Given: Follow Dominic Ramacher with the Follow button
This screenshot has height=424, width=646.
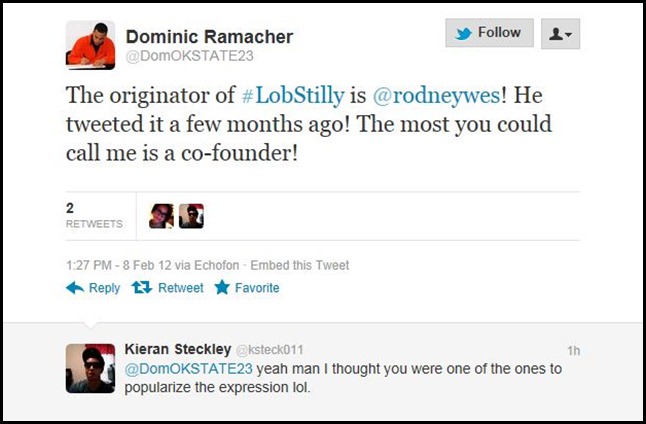Looking at the screenshot, I should click(x=489, y=33).
